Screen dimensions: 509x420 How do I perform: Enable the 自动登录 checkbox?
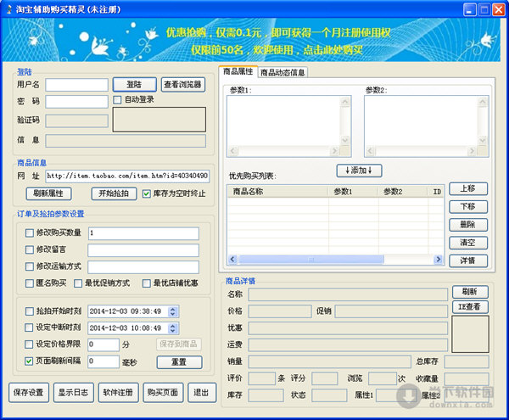tap(118, 100)
